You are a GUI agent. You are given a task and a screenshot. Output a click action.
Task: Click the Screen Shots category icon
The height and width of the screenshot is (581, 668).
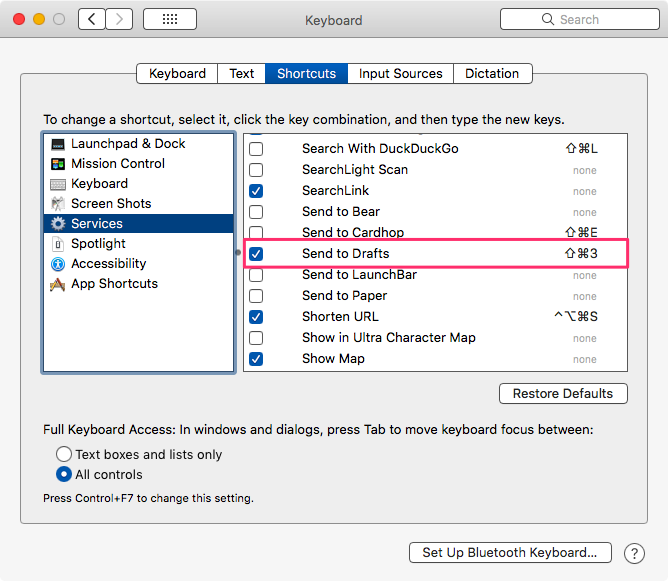(58, 204)
